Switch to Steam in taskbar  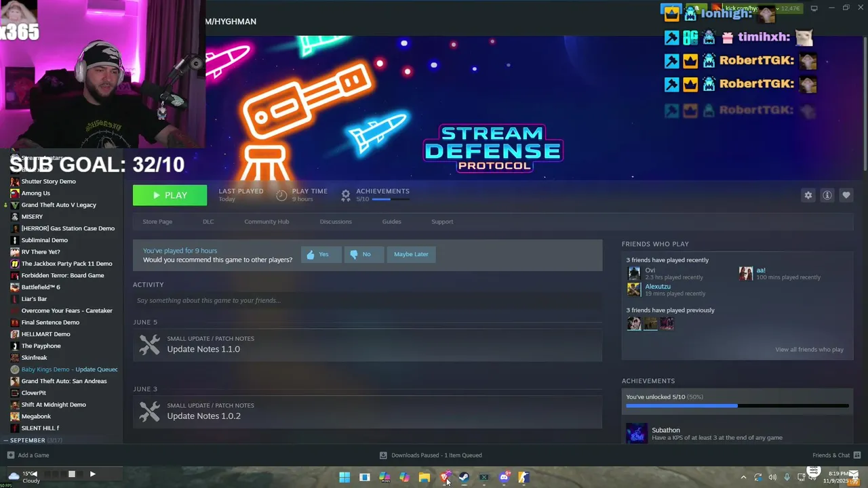point(464,477)
